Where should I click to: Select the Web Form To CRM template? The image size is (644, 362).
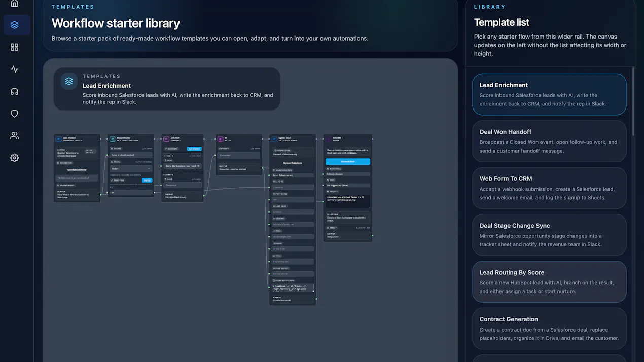click(x=549, y=188)
